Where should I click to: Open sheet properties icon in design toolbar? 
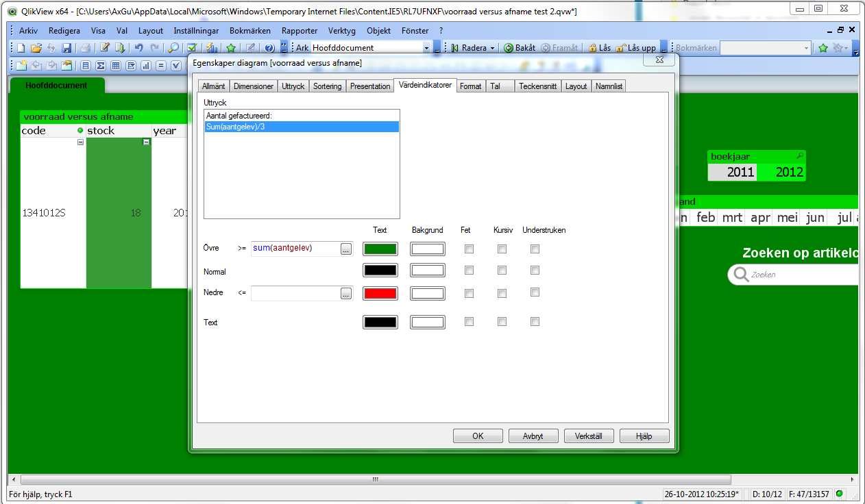pos(66,66)
